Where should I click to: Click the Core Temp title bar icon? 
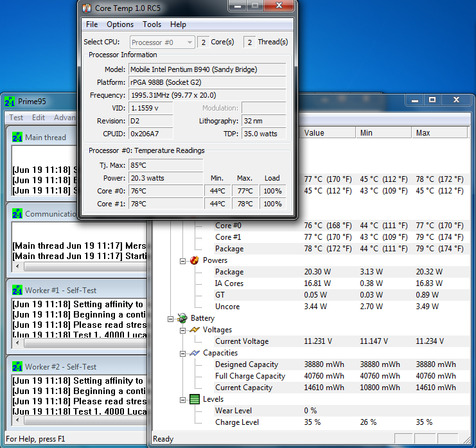[87, 8]
